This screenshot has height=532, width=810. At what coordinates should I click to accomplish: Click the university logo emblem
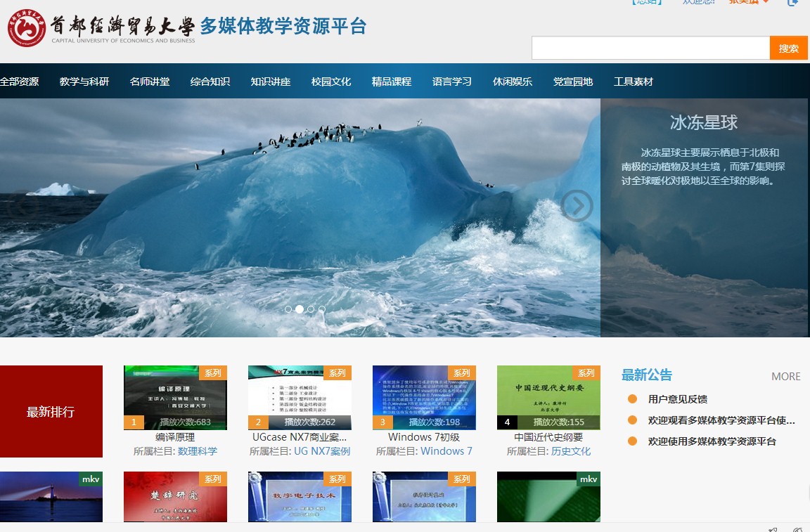tap(27, 28)
